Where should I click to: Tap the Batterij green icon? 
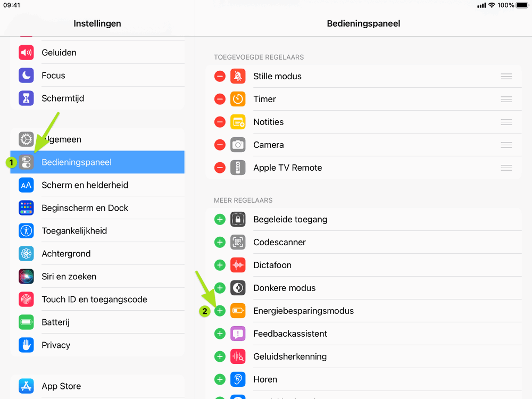(x=26, y=322)
